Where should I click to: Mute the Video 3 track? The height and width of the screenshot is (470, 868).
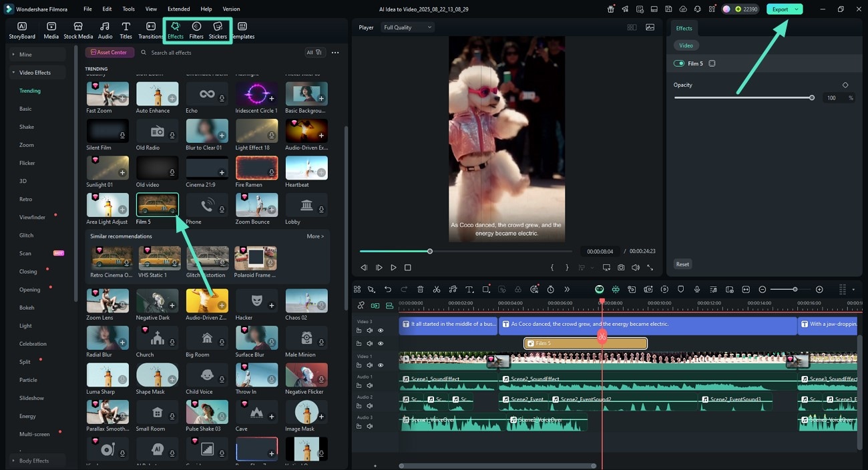[370, 330]
